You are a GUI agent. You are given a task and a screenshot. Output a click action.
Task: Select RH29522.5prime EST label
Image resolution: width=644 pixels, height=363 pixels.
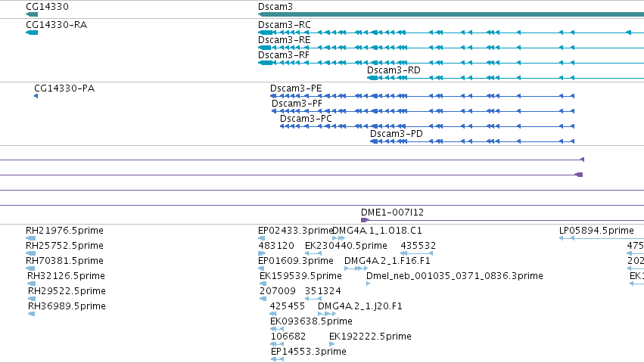(x=67, y=291)
